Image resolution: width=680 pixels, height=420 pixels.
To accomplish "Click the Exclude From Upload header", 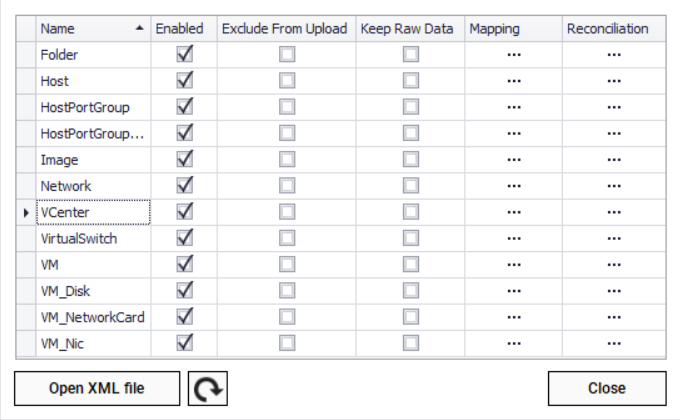I will [287, 29].
